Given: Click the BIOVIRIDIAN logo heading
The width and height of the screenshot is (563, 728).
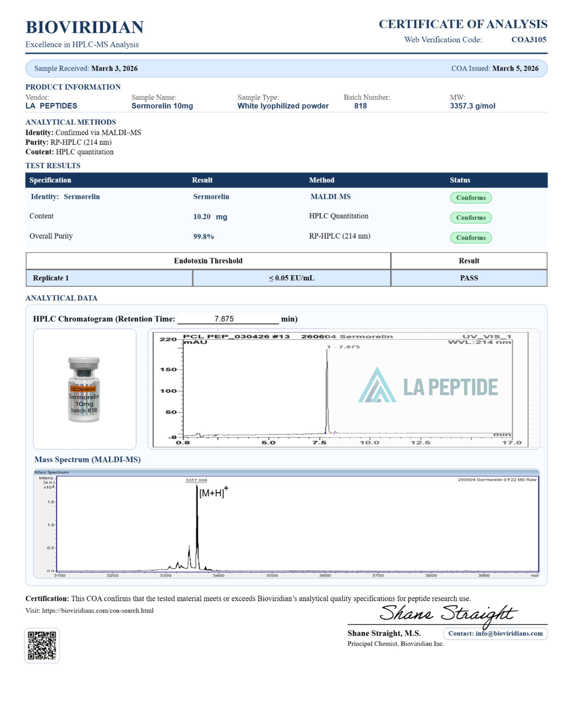Looking at the screenshot, I should click(85, 27).
